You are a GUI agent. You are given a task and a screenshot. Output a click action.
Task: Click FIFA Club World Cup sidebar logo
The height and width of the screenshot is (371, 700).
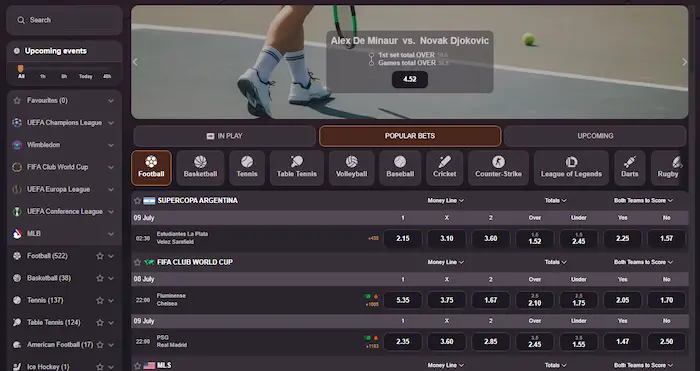17,167
